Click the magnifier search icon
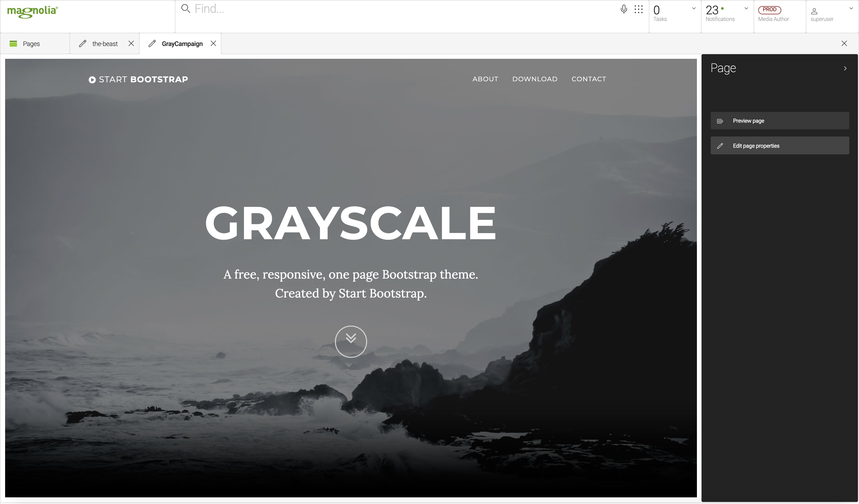 [185, 8]
